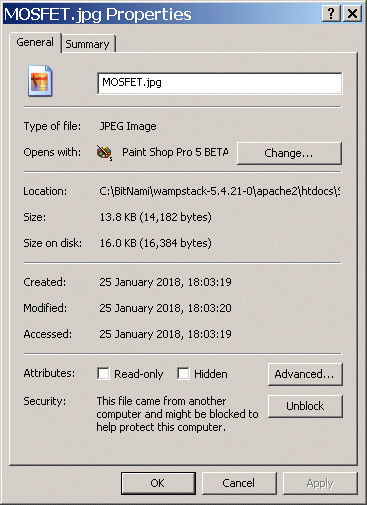Close the MOSFET.jpg Properties dialog
The height and width of the screenshot is (505, 367).
click(x=352, y=14)
